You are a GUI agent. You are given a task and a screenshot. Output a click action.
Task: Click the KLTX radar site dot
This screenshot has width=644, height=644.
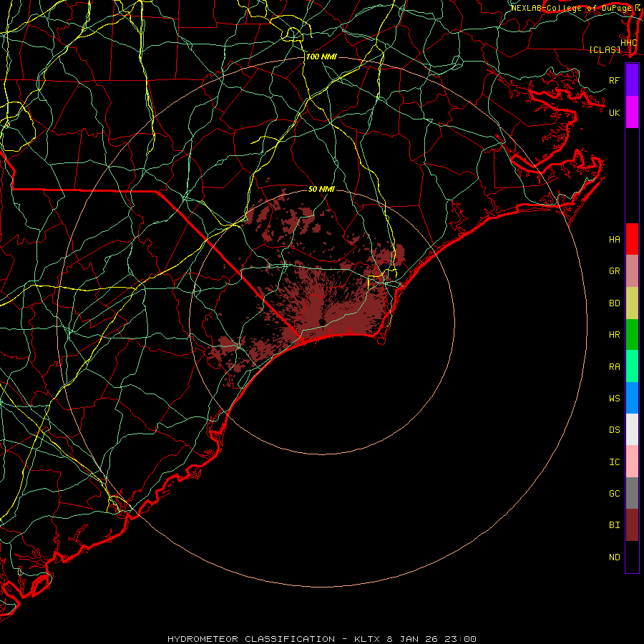pos(323,321)
